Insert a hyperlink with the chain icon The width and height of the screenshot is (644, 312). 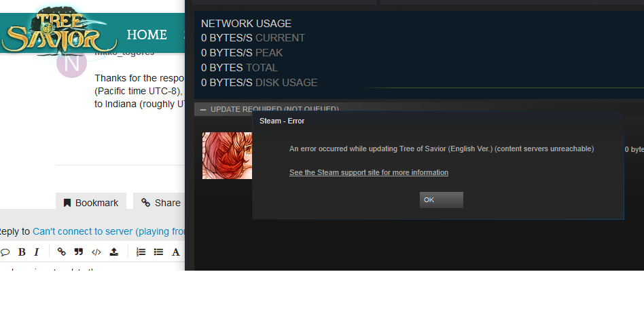tap(62, 252)
